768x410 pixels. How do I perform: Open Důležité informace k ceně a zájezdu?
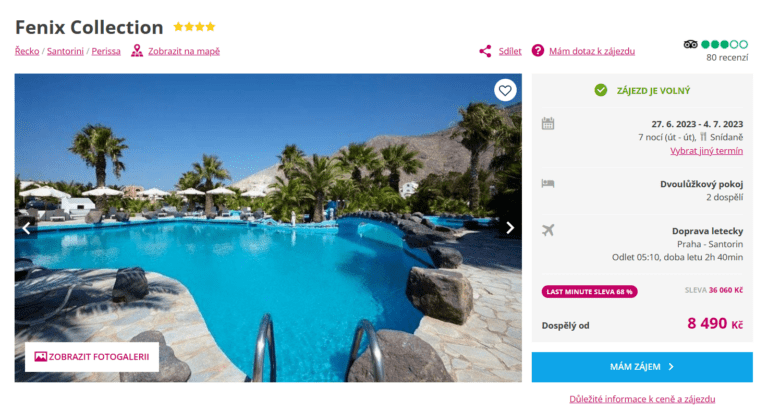pyautogui.click(x=642, y=399)
